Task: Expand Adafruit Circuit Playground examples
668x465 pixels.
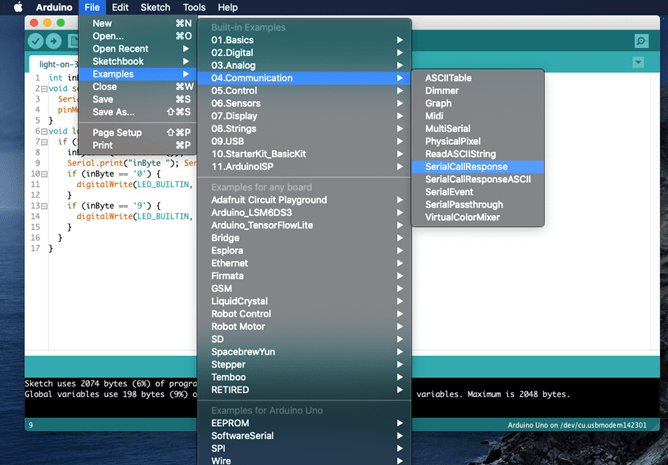Action: coord(304,200)
